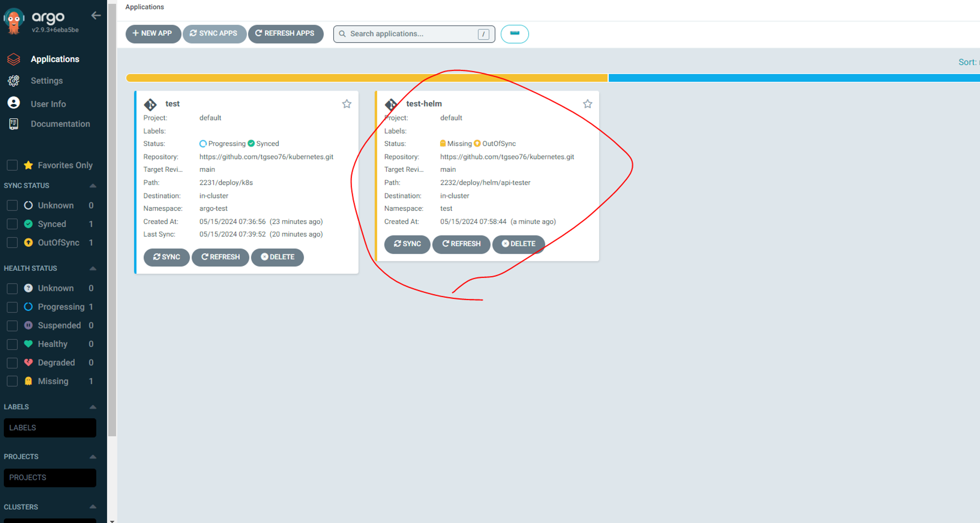Viewport: 980px width, 523px height.
Task: Click SYNC on the test-helm card
Action: [407, 244]
